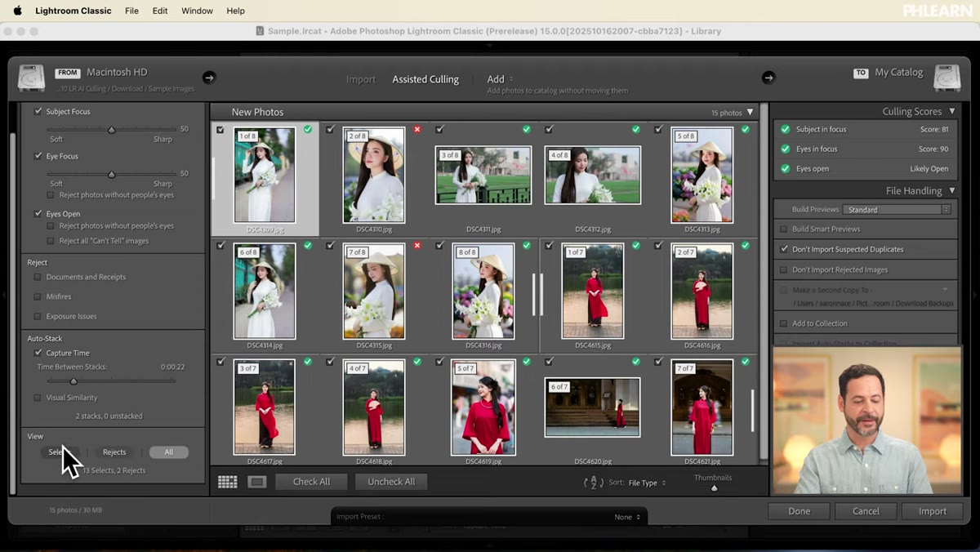
Task: Select the Assisted Culling tab
Action: 425,79
